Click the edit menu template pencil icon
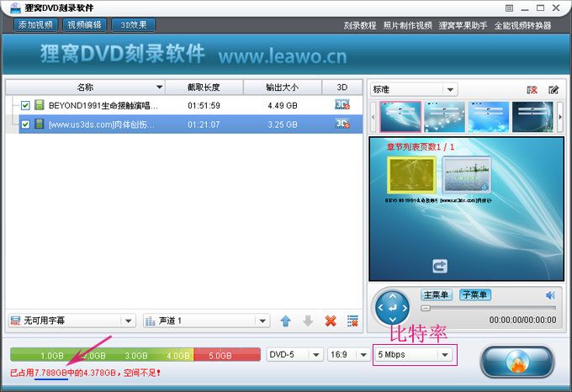Viewport: 572px width, 392px height. 553,90
